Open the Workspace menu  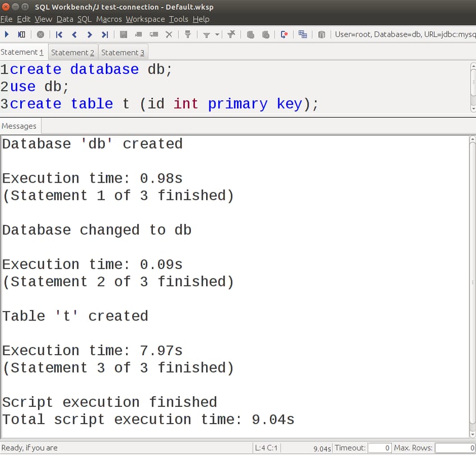145,19
